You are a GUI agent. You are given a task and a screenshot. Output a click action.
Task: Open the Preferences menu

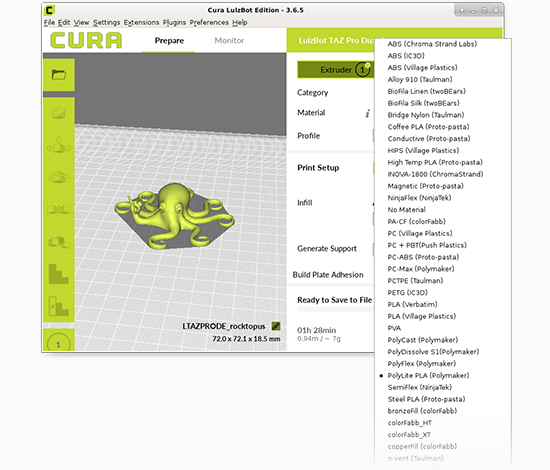pos(209,22)
